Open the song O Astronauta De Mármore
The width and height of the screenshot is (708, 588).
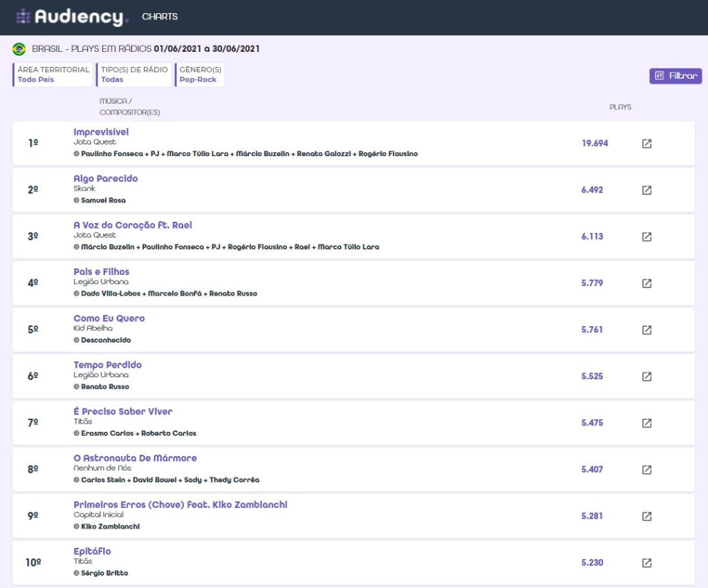pyautogui.click(x=135, y=457)
